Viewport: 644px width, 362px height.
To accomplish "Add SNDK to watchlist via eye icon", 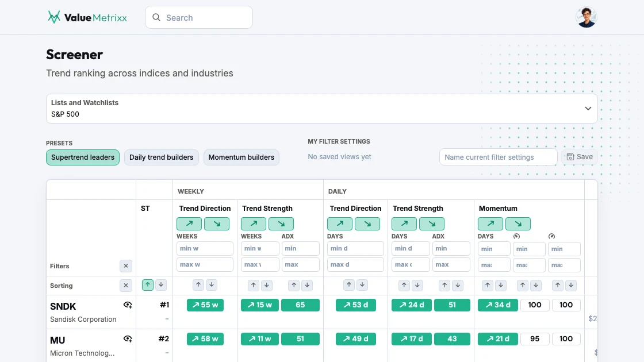I will [x=128, y=305].
